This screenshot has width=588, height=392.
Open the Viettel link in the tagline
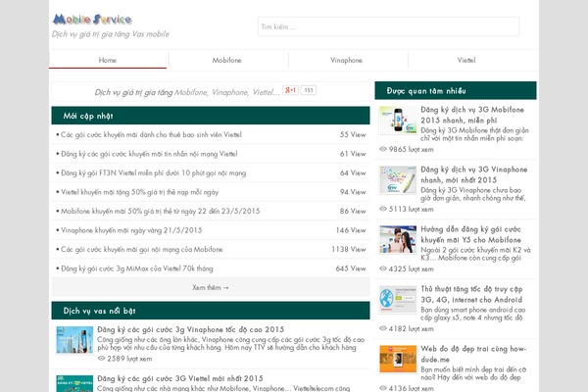point(264,92)
